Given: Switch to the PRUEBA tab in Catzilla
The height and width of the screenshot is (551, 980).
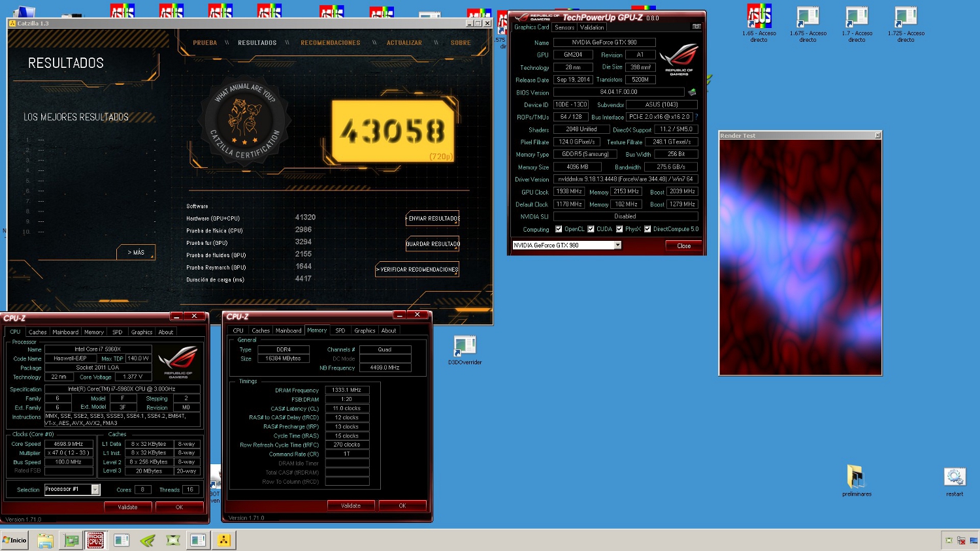Looking at the screenshot, I should 204,42.
